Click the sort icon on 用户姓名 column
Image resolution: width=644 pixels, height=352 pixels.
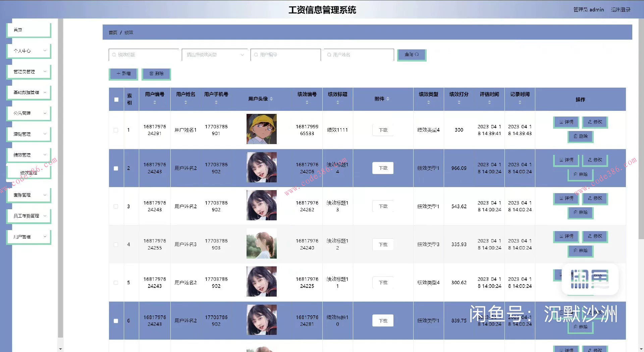[185, 102]
